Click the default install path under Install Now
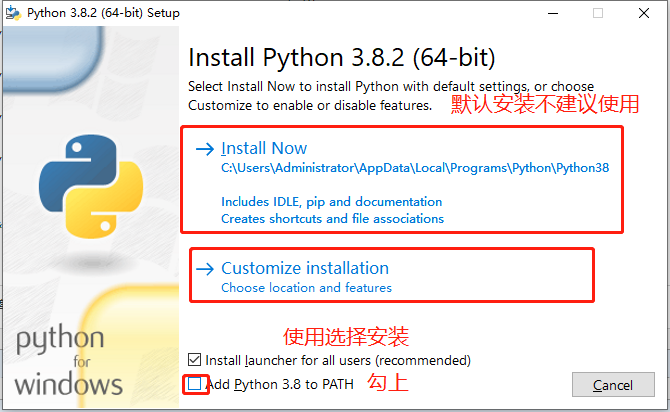Screen dimensions: 670x412 (414, 168)
